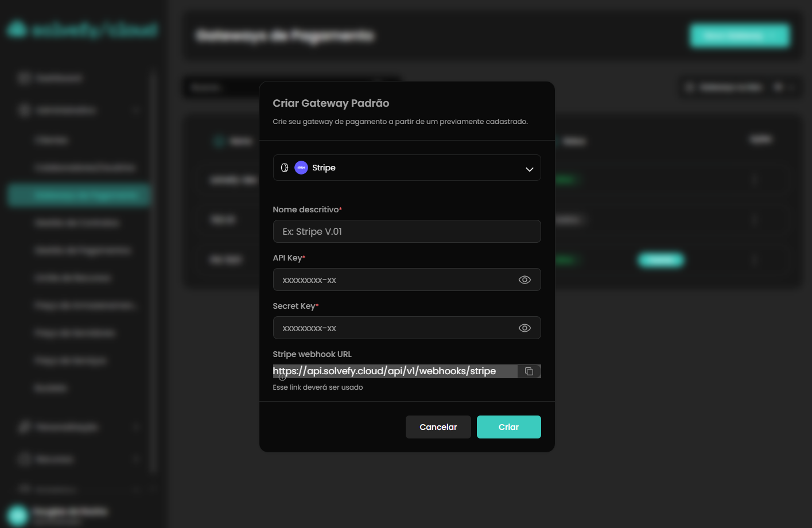Click the 'Secret Key' label
This screenshot has width=812, height=528.
(294, 306)
